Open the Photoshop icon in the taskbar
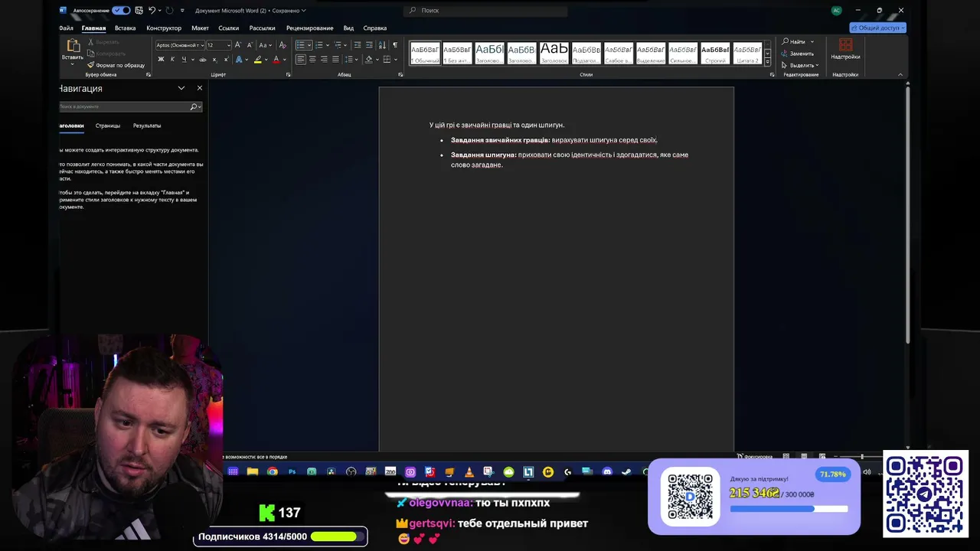Screen dimensions: 980x551 pyautogui.click(x=292, y=471)
